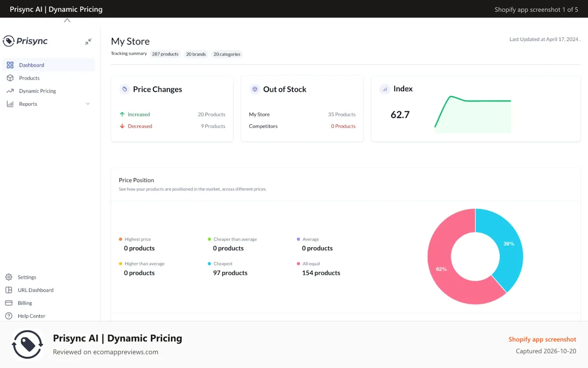Click the Competitors row label
Viewport: 588px width, 368px height.
click(x=263, y=126)
